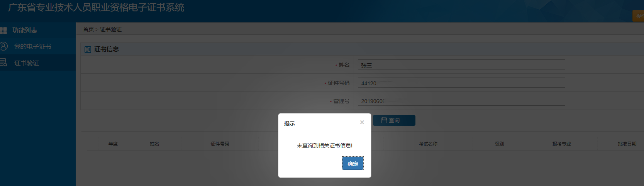Focus the 姓名 input field
The height and width of the screenshot is (186, 644).
click(461, 65)
